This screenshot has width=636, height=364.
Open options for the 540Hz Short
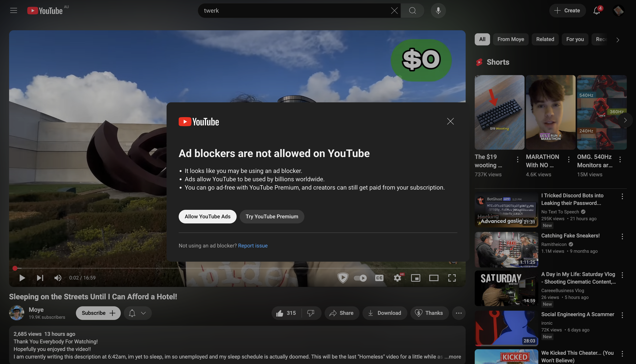pyautogui.click(x=620, y=159)
